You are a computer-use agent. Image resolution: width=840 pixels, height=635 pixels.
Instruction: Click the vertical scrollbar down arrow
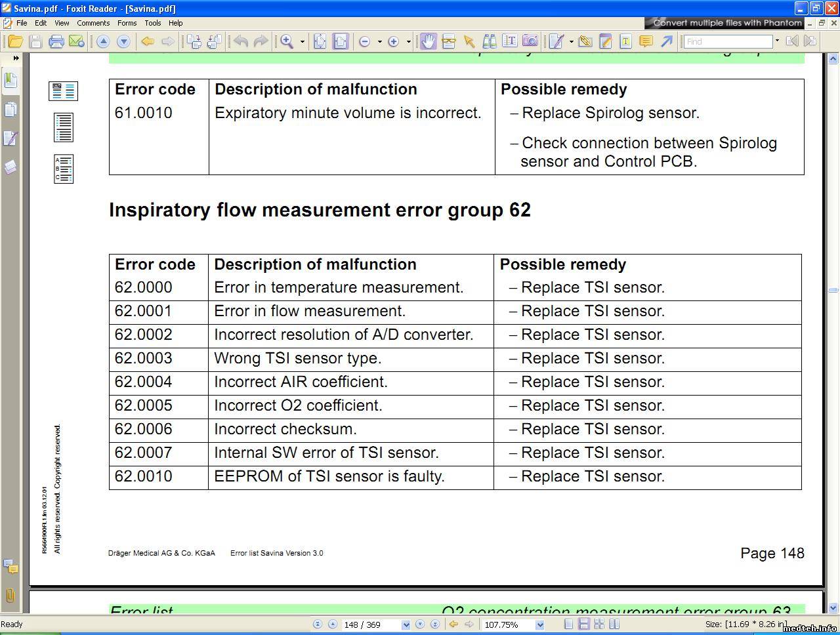[x=833, y=608]
